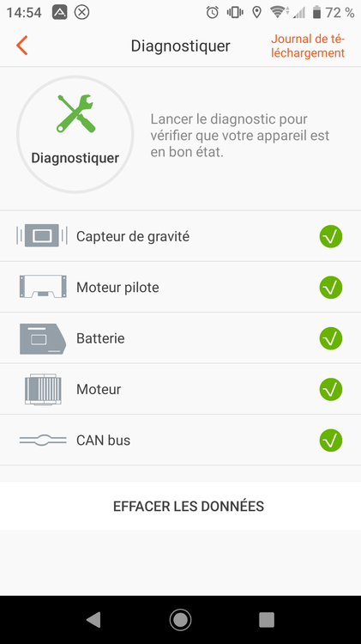Viewport: 361px width, 644px height.
Task: Click the Moteur pilote icon
Action: point(43,287)
